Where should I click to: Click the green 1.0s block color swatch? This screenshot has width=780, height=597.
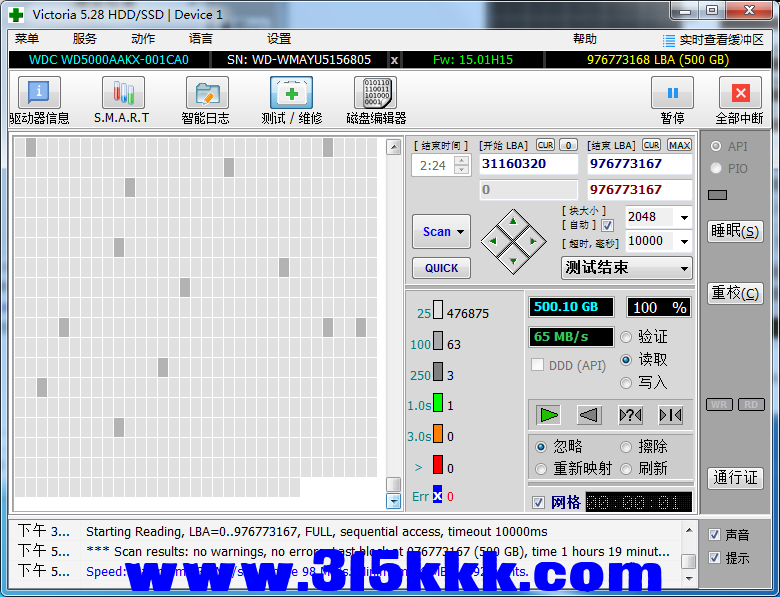(x=437, y=404)
